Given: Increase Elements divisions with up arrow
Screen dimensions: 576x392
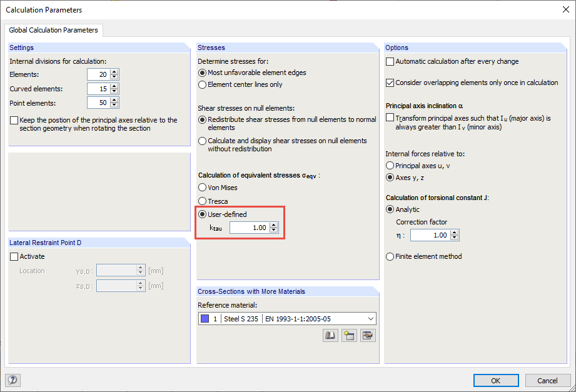Looking at the screenshot, I should pyautogui.click(x=114, y=72).
